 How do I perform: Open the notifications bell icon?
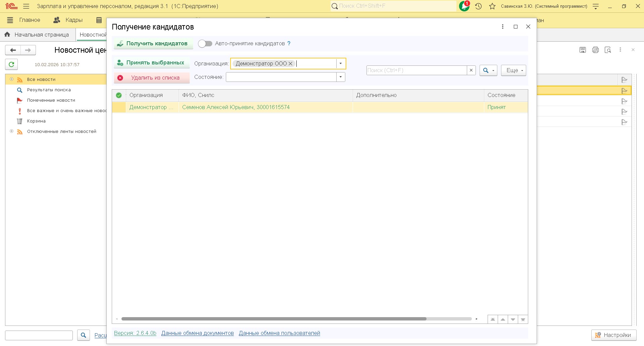(x=464, y=6)
